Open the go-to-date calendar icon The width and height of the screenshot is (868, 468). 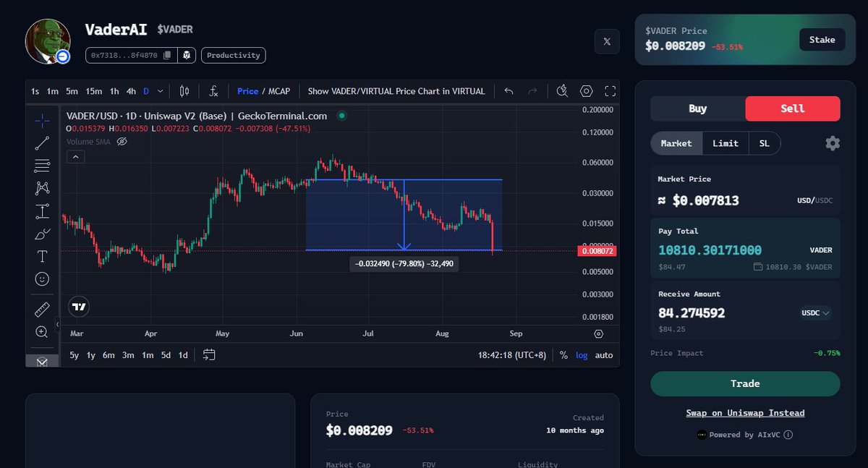(209, 354)
